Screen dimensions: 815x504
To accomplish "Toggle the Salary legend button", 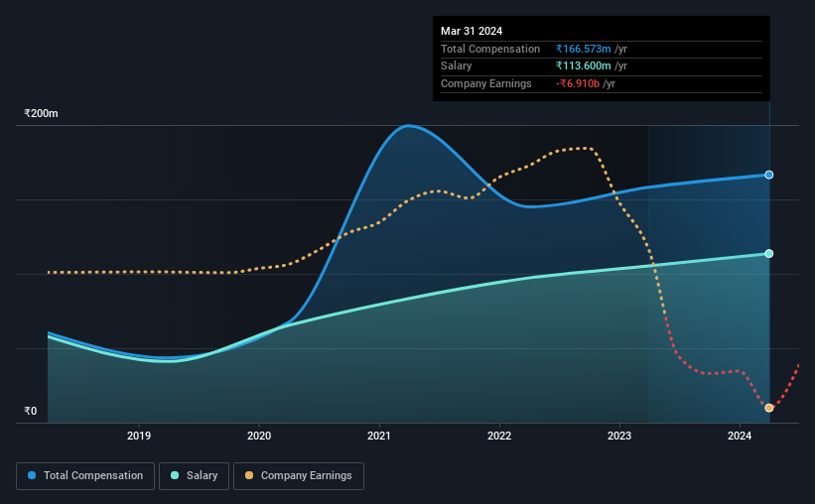I will tap(194, 475).
